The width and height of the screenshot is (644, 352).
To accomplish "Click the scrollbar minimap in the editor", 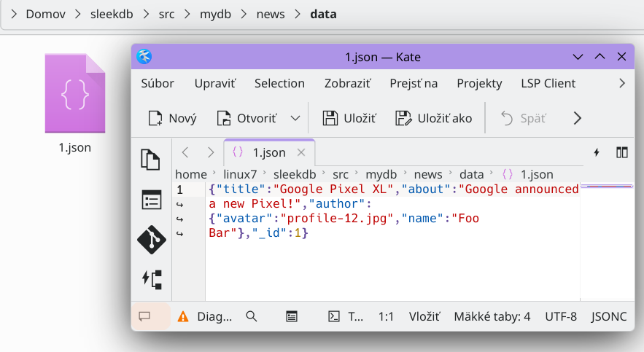I will point(607,188).
